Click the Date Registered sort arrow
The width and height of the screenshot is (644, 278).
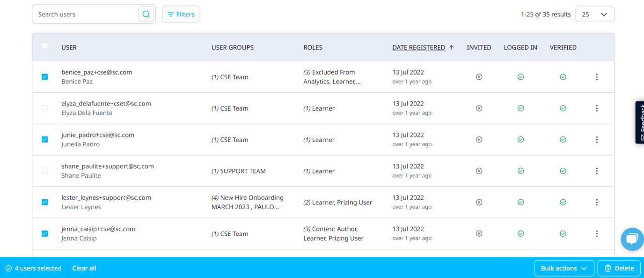tap(451, 47)
